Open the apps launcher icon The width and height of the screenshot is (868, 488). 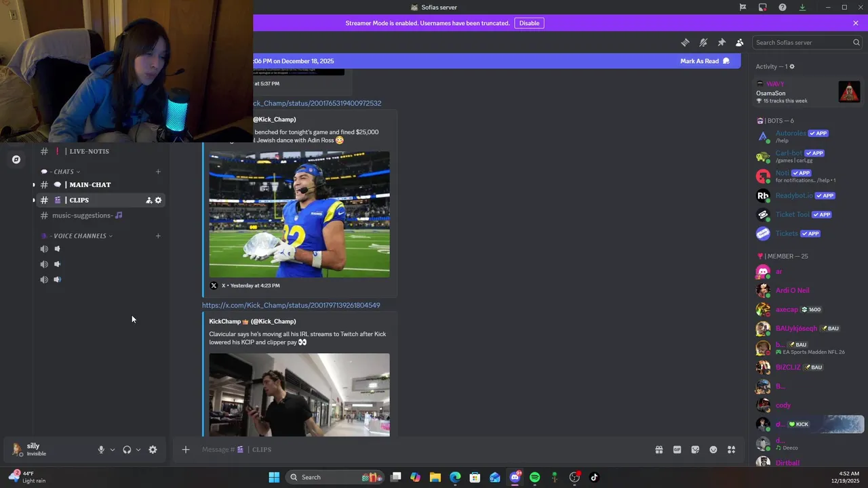click(731, 449)
